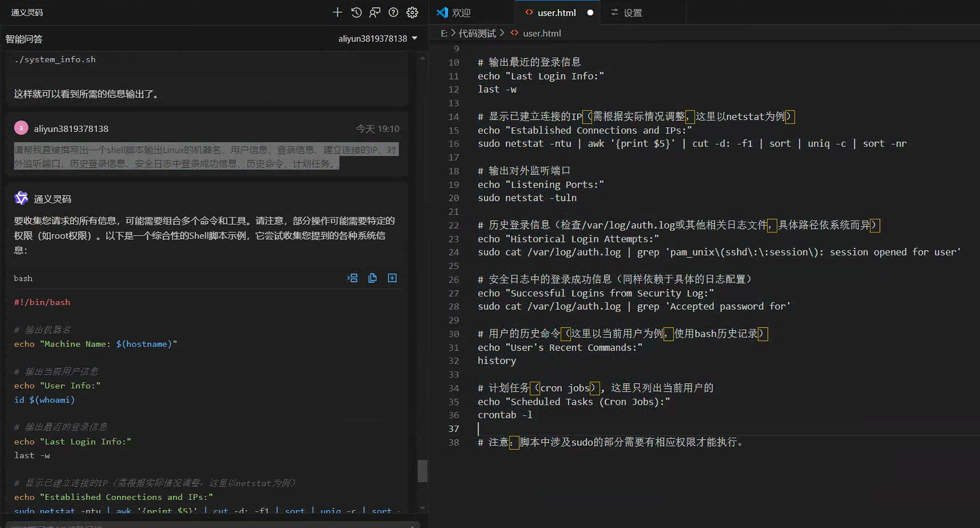
Task: Switch to the 欢迎 tab
Action: [x=461, y=13]
